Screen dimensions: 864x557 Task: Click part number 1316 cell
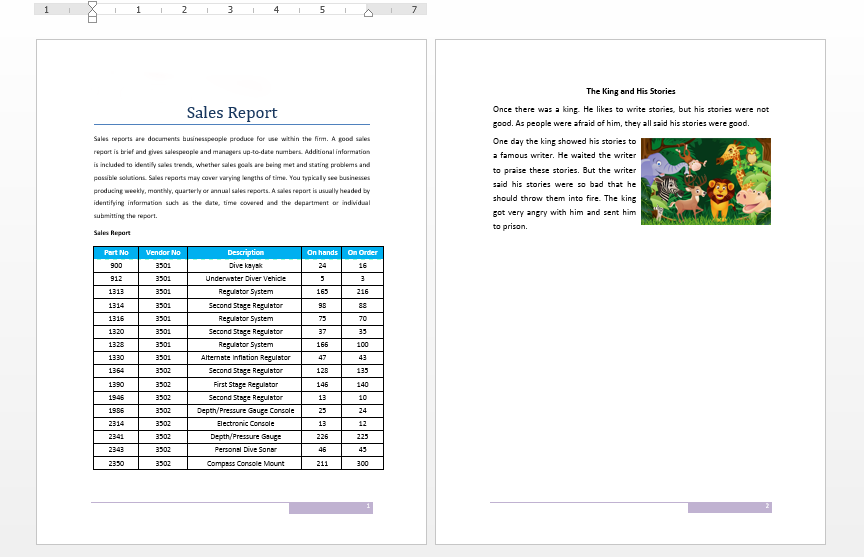click(116, 318)
